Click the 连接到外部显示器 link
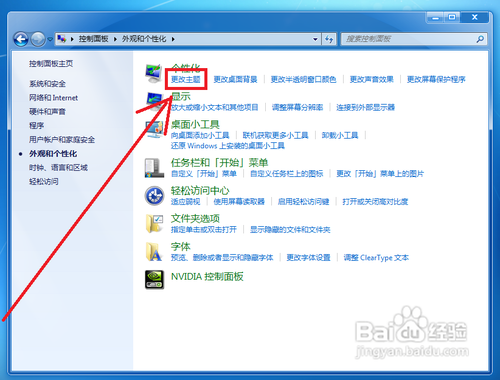 tap(365, 107)
